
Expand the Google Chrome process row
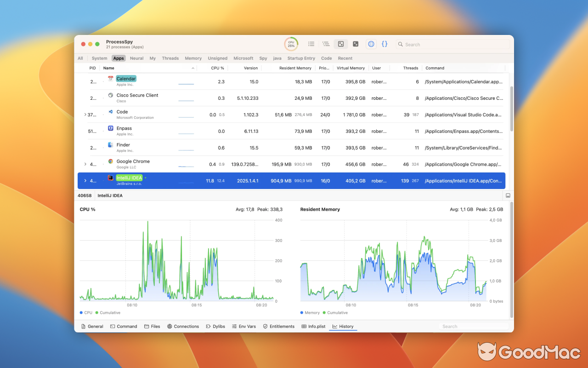point(85,164)
